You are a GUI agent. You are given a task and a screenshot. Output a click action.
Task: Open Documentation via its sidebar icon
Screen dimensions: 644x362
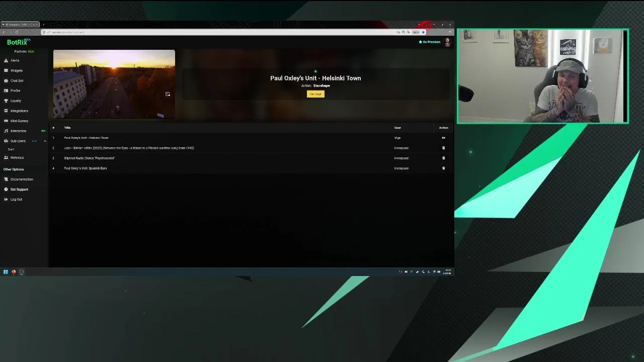tap(6, 179)
